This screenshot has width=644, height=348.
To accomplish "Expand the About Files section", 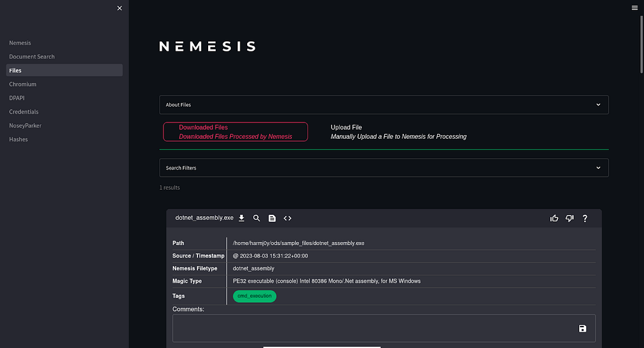I will click(x=384, y=105).
